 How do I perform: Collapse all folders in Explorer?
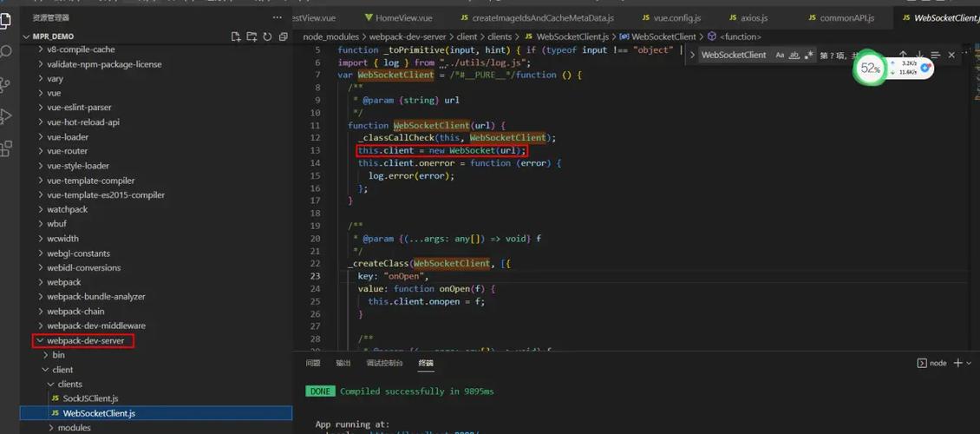[x=283, y=37]
